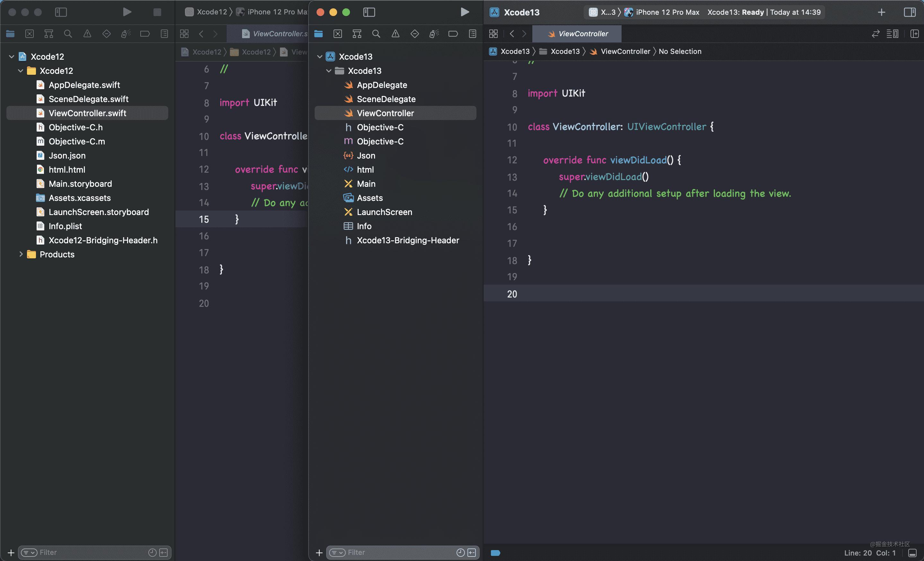Open Xcode12 issue navigator warning icon
The image size is (924, 561).
[x=87, y=34]
